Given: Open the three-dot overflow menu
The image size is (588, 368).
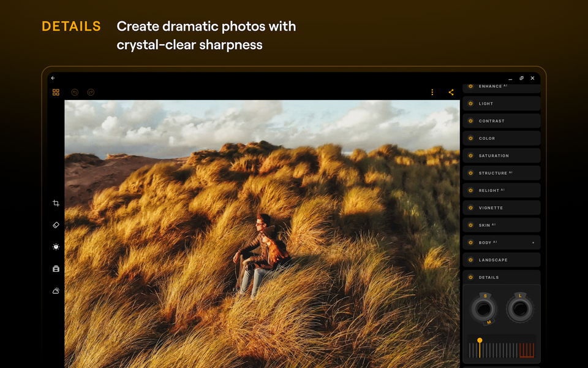Looking at the screenshot, I should click(432, 92).
